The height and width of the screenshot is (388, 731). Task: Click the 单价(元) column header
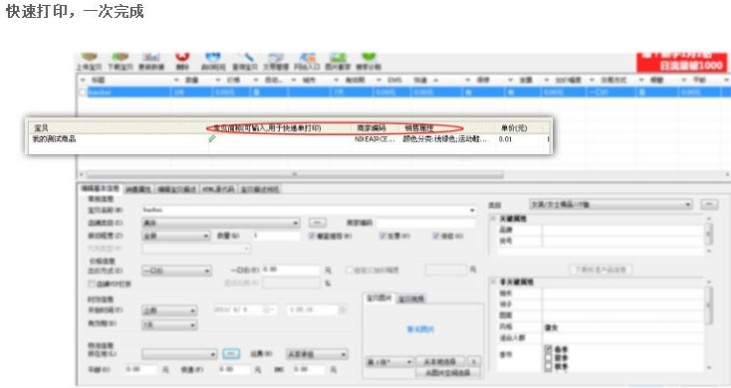514,128
